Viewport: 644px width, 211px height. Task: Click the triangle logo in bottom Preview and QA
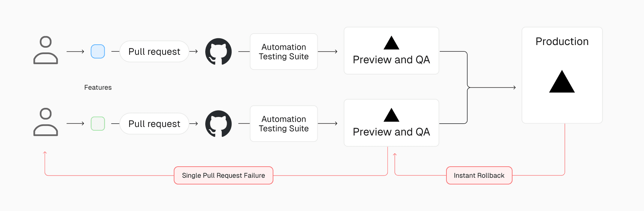pos(391,115)
